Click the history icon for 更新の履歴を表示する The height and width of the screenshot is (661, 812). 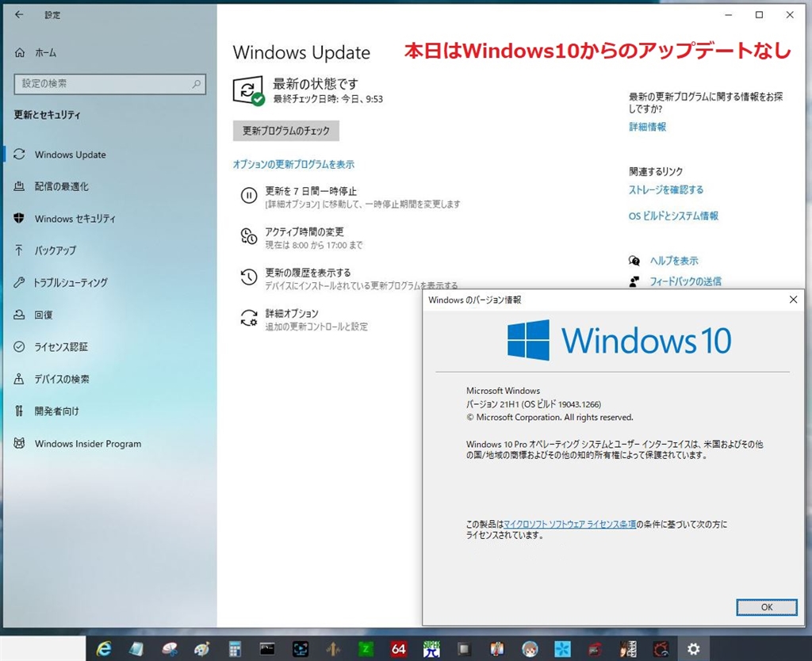[x=249, y=277]
